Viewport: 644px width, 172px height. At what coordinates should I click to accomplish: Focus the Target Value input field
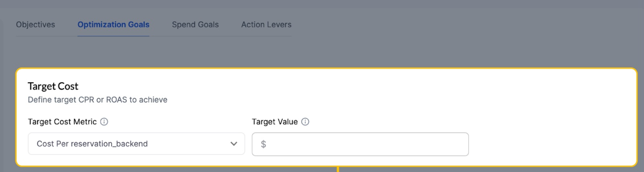click(x=360, y=144)
